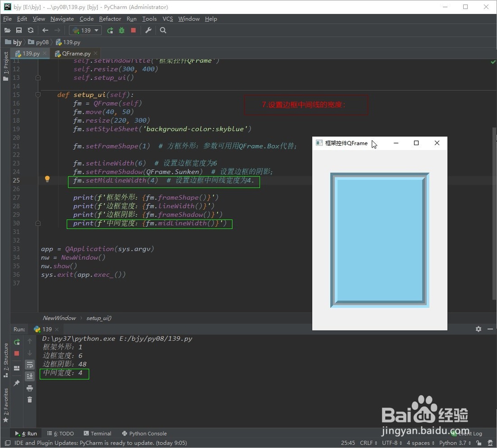Open the VCS menu
Viewport: 497px width, 448px height.
coord(167,19)
